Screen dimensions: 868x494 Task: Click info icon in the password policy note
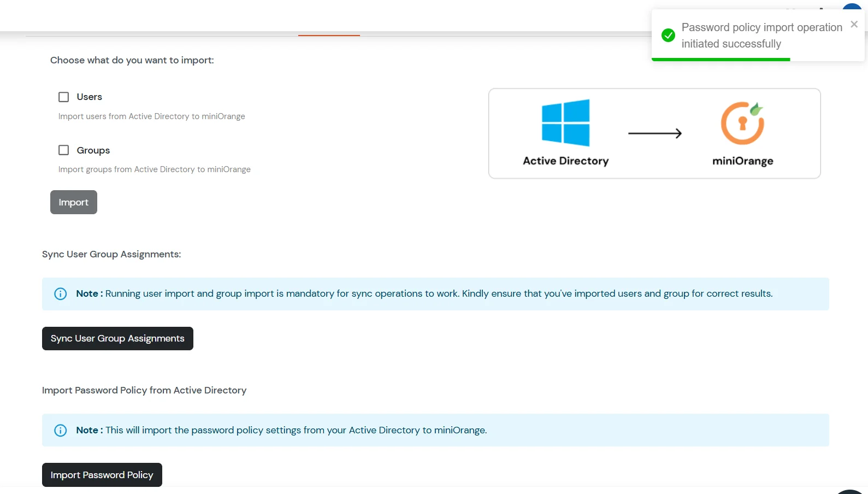(61, 431)
